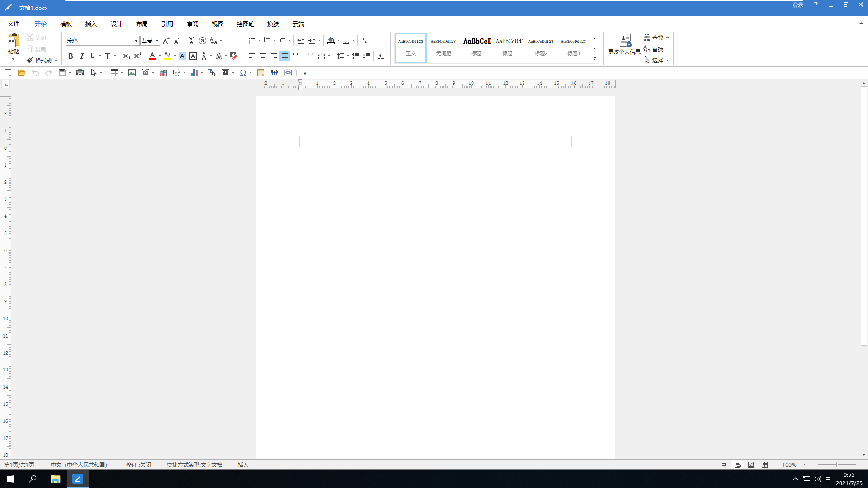Screen dimensions: 868x488
Task: Open the zoom percentage dropdown arrow
Action: pos(804,465)
